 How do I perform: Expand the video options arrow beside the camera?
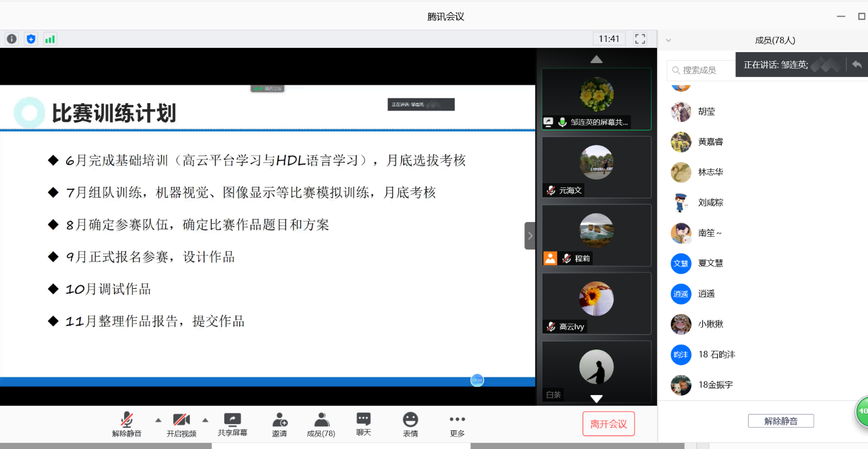tap(205, 420)
